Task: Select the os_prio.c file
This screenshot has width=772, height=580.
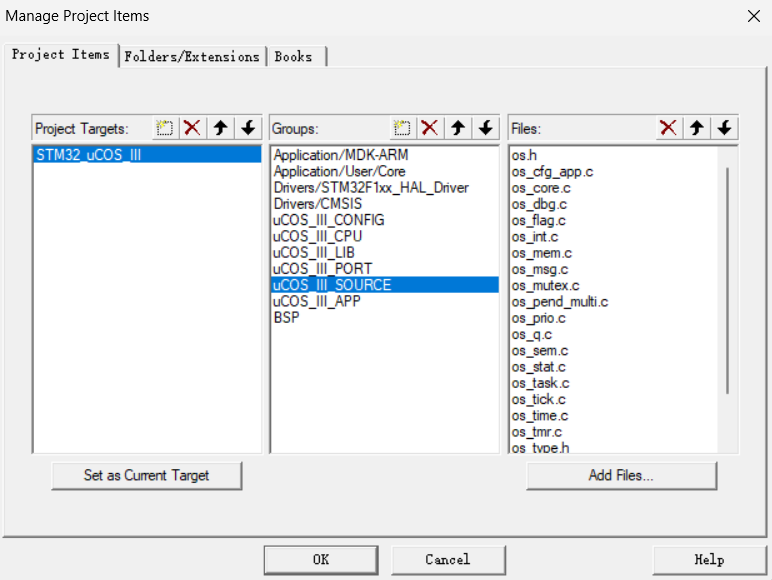Action: tap(613, 318)
